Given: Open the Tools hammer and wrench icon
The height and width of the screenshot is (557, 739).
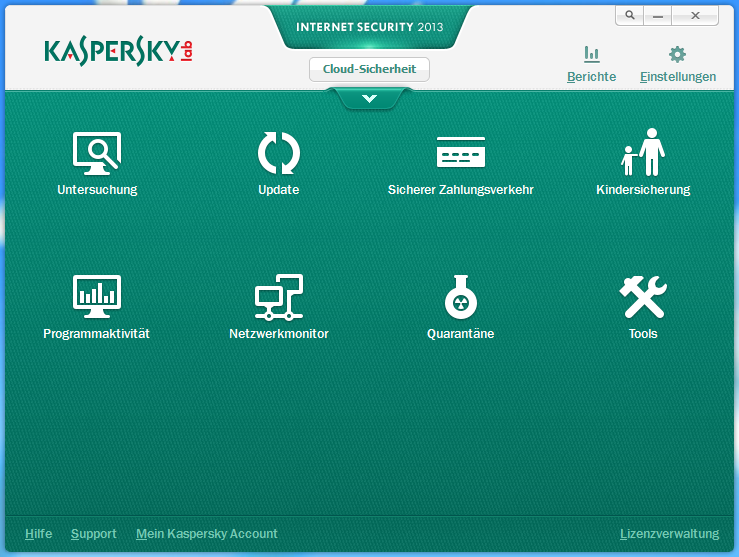Looking at the screenshot, I should coord(643,297).
